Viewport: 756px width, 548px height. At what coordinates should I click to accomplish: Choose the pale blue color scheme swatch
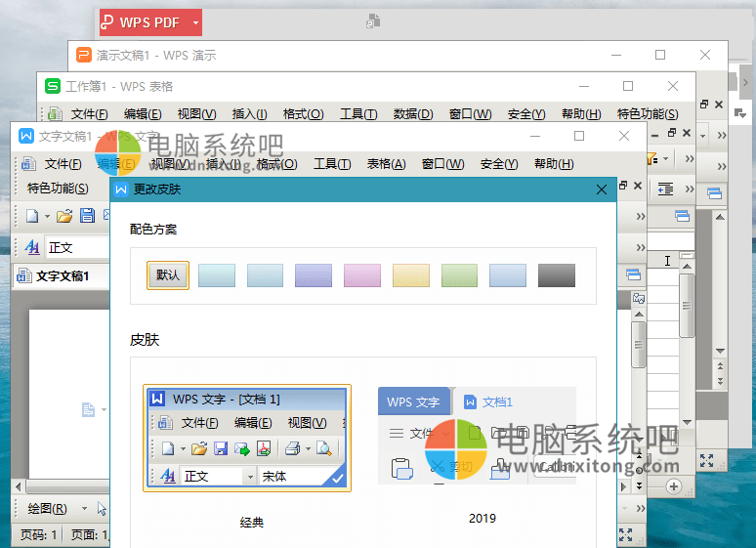[x=265, y=274]
